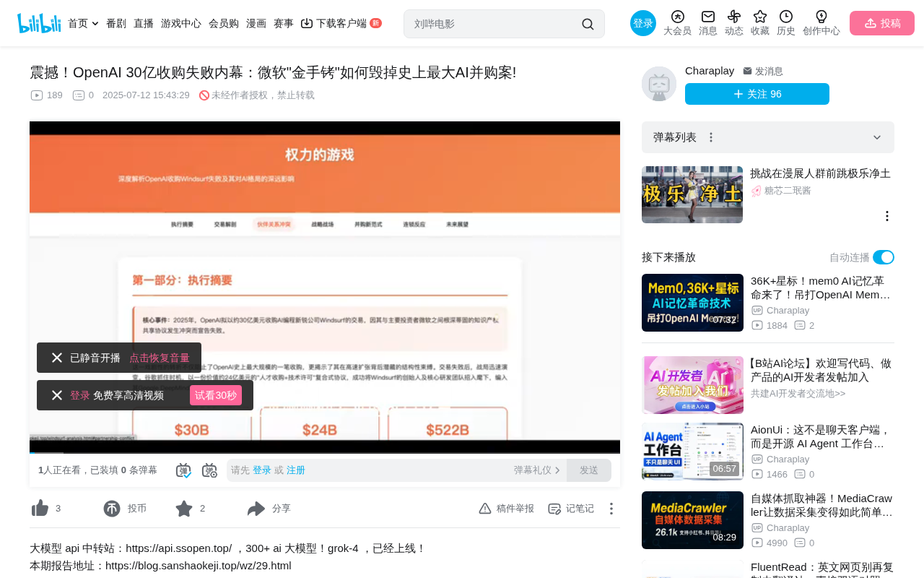The height and width of the screenshot is (578, 924).
Task: Open 记笔记 note-taking
Action: (571, 509)
